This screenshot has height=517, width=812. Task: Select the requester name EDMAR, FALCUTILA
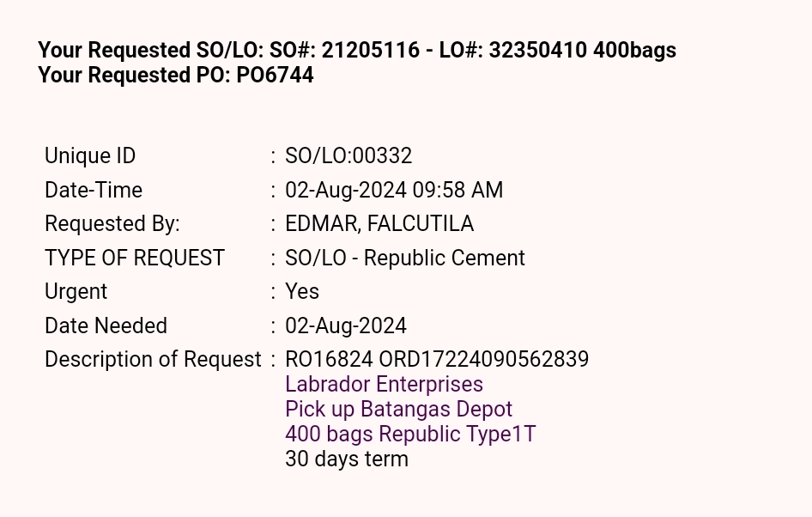(x=379, y=224)
